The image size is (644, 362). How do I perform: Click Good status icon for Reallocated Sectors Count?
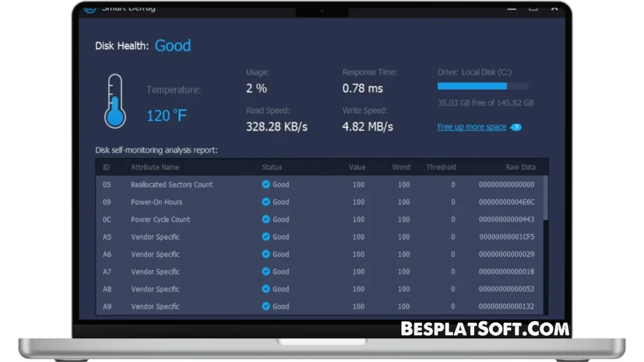[266, 184]
